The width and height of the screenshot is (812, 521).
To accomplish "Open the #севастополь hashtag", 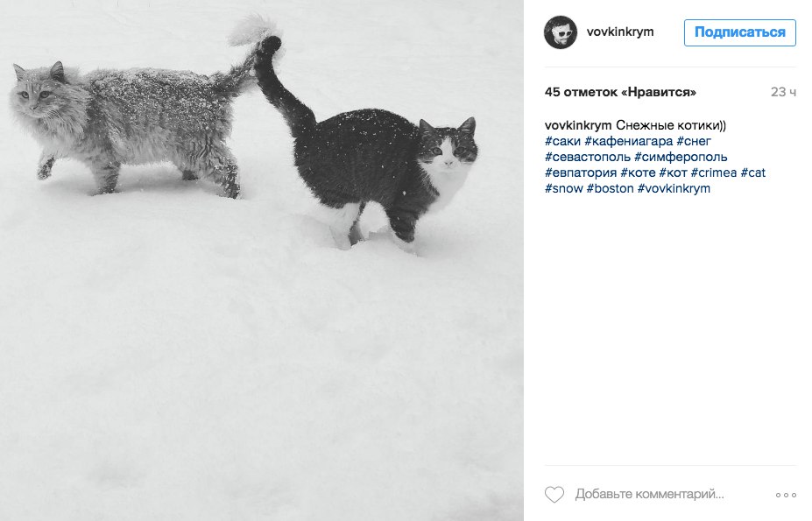I will tap(587, 157).
